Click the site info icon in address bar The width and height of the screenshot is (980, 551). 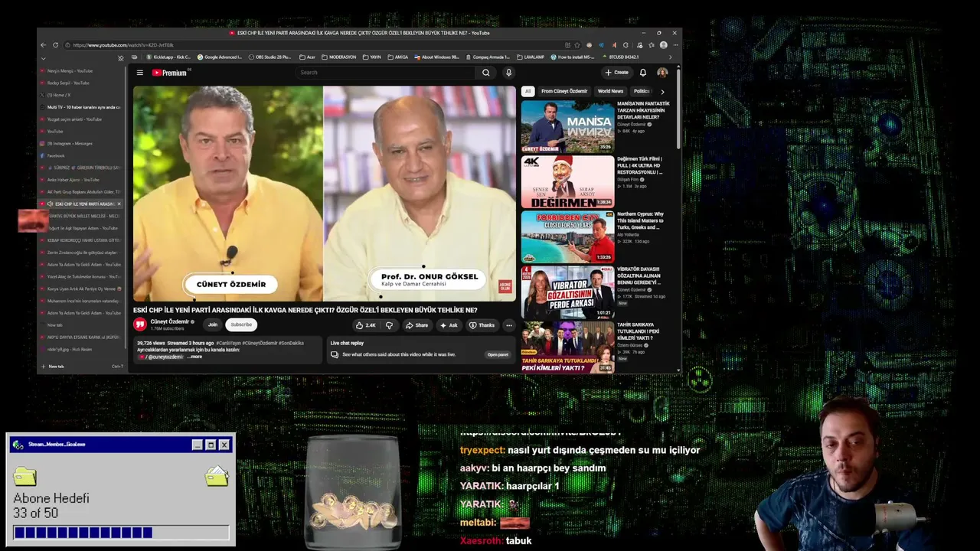pos(67,45)
